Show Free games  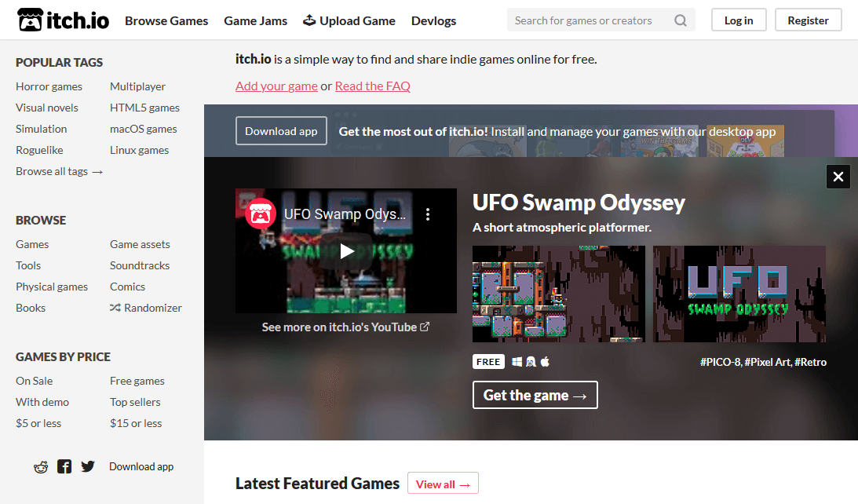[137, 381]
